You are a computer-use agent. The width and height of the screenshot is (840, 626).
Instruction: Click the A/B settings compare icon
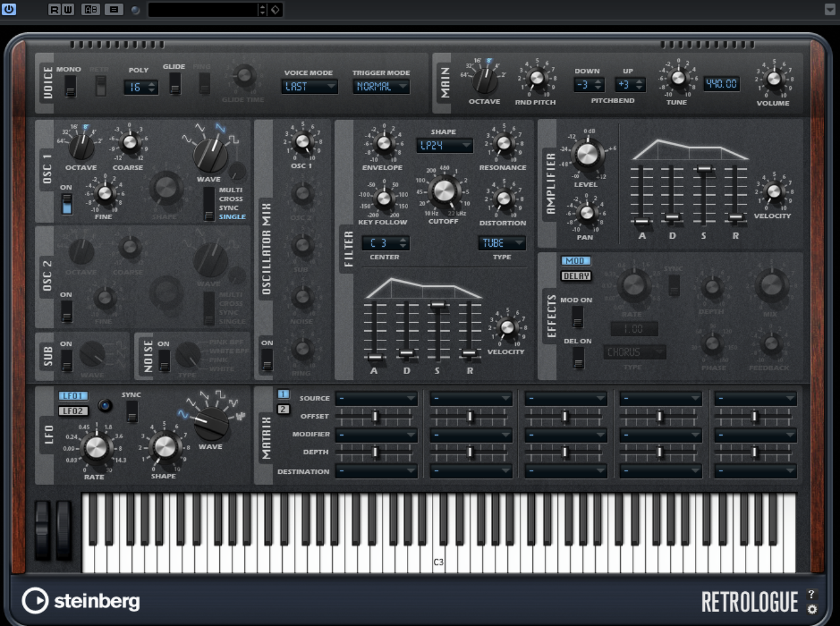pyautogui.click(x=91, y=9)
